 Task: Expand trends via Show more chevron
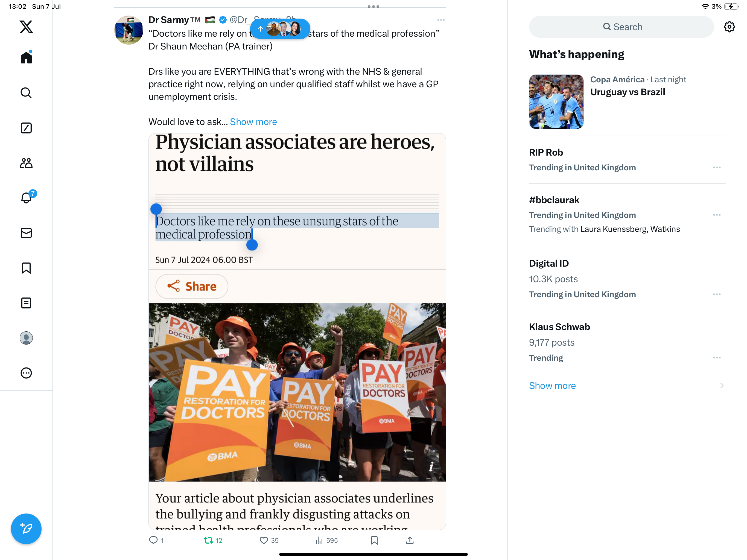point(722,386)
